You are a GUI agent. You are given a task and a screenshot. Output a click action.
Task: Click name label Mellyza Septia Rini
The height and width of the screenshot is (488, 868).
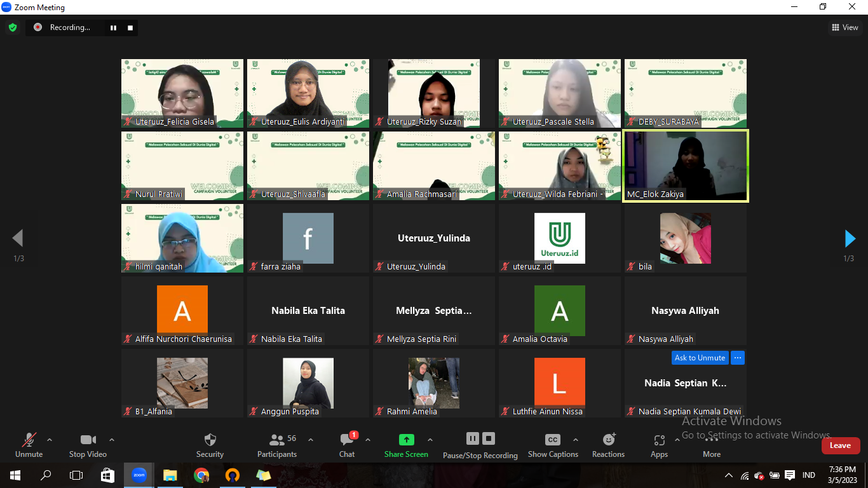(422, 339)
